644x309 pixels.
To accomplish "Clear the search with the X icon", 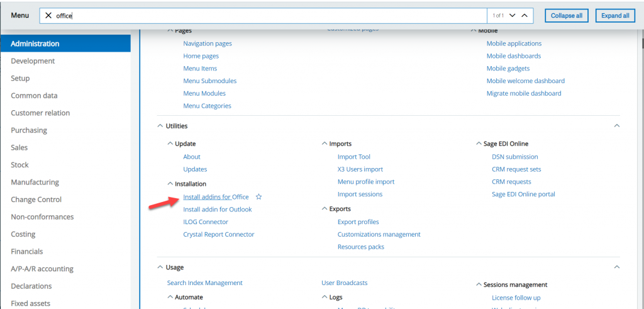I will [48, 16].
